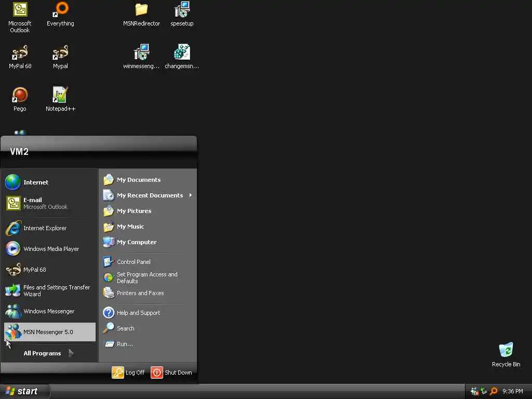Click the orange Everything search tray icon
Viewport: 532px width, 399px height.
[494, 391]
